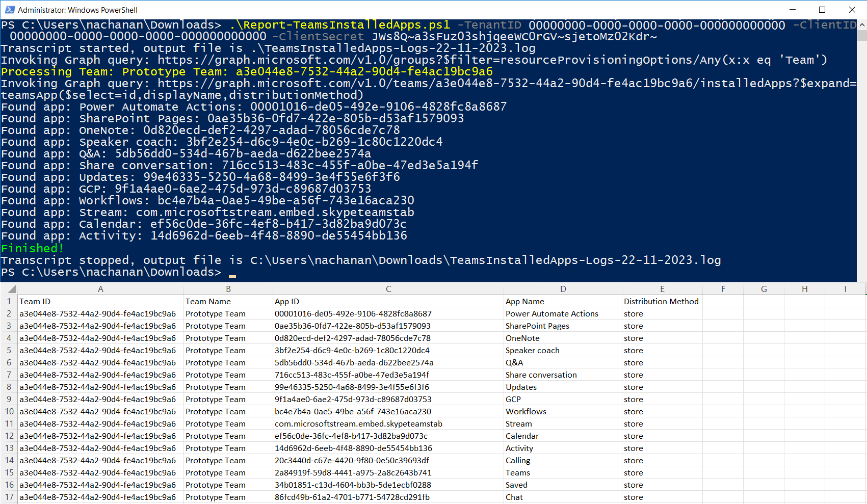Click the 'store' cell in the OneNote row
Image resolution: width=867 pixels, height=504 pixels.
point(662,338)
